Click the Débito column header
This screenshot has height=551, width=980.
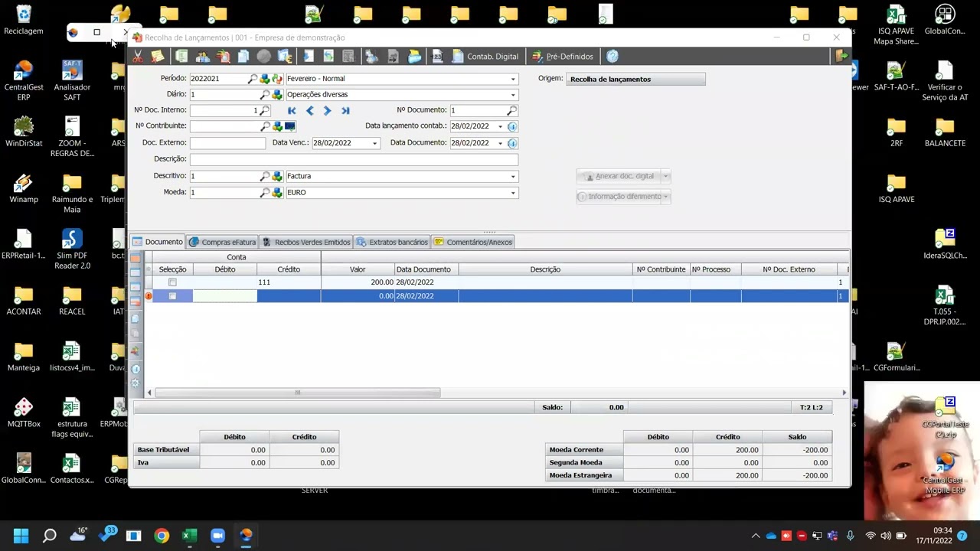(225, 269)
